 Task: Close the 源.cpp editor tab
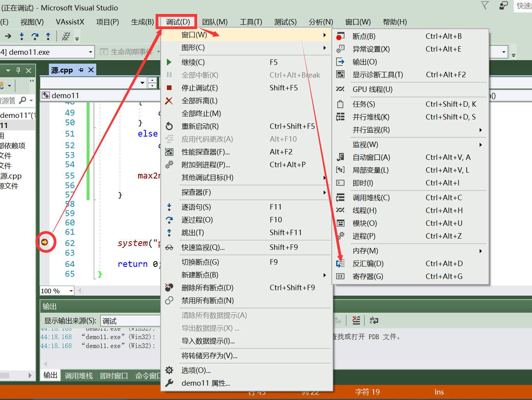click(x=91, y=70)
